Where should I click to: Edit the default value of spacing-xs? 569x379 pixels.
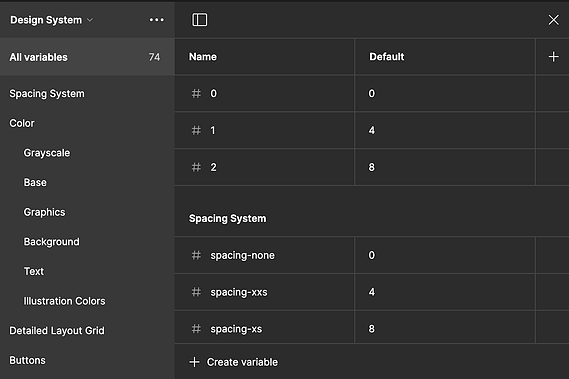[x=445, y=329]
